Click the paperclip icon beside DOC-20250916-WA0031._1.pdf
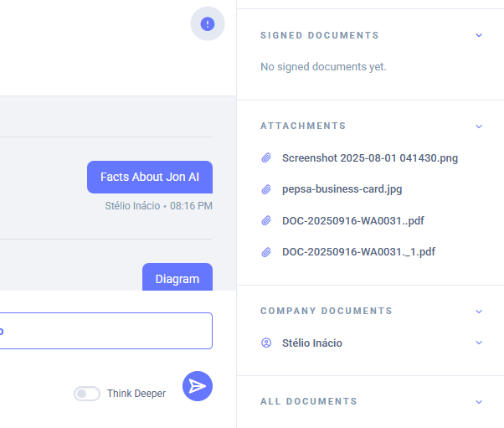Image resolution: width=504 pixels, height=428 pixels. click(266, 252)
